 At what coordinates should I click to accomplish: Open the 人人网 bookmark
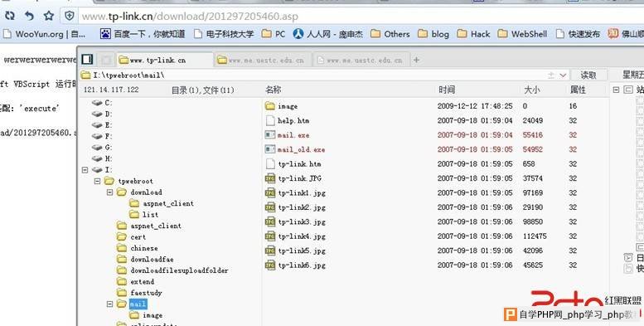coord(327,34)
